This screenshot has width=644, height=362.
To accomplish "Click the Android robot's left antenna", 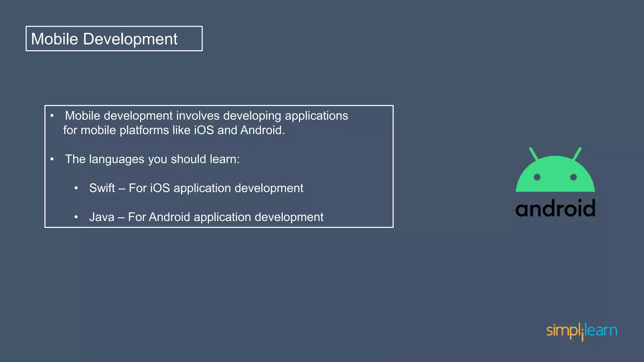I will pos(534,154).
